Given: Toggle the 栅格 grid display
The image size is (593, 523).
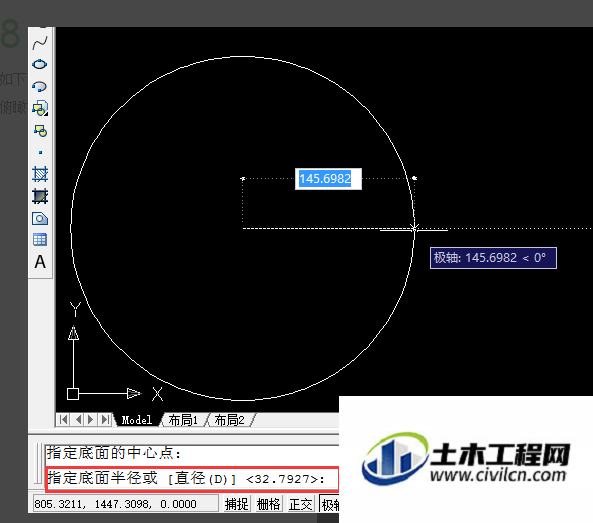Looking at the screenshot, I should [269, 504].
